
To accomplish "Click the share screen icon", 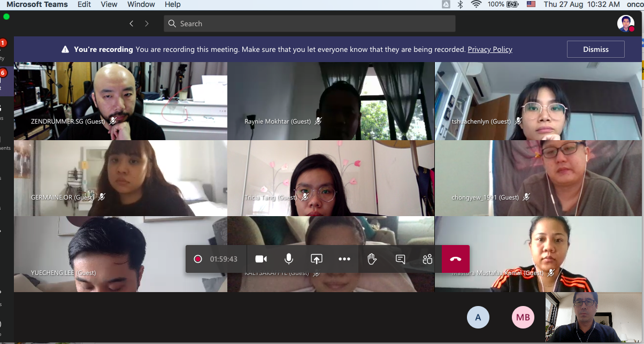I will point(317,259).
